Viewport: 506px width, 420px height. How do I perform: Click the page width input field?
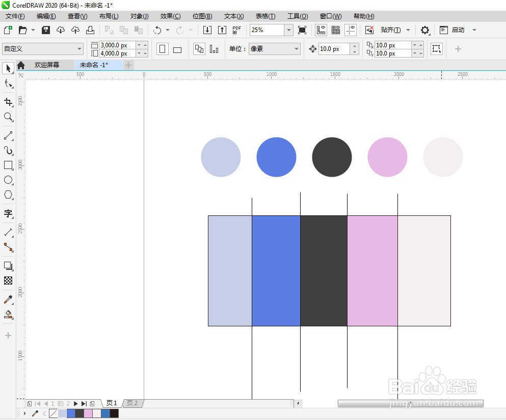pyautogui.click(x=117, y=45)
